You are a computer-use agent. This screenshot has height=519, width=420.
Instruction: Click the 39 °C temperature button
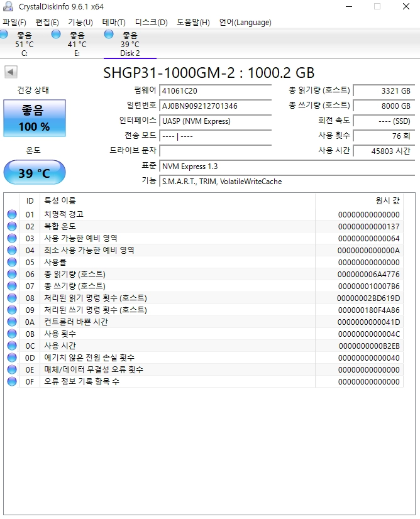click(x=35, y=172)
